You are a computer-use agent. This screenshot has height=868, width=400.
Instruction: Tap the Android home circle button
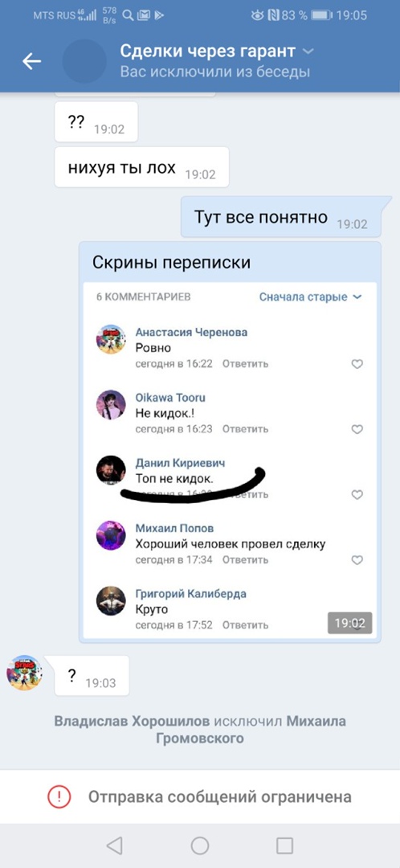pos(200,845)
